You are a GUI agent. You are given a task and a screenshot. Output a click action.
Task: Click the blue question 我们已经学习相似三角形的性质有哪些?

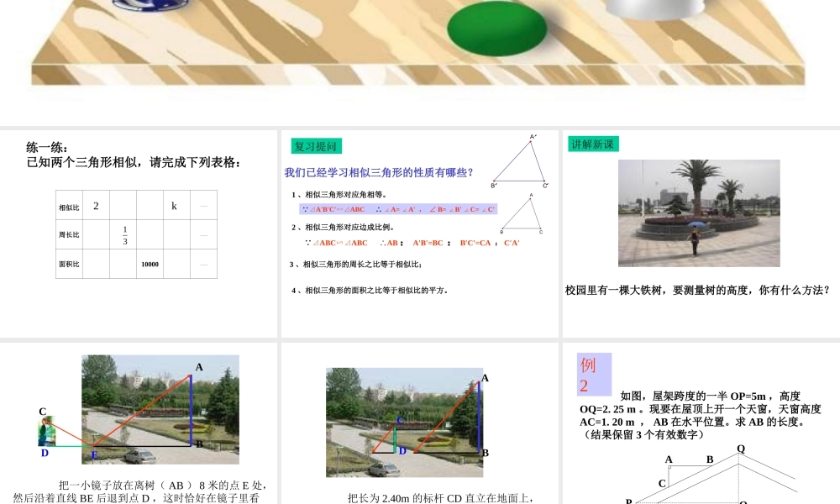379,172
